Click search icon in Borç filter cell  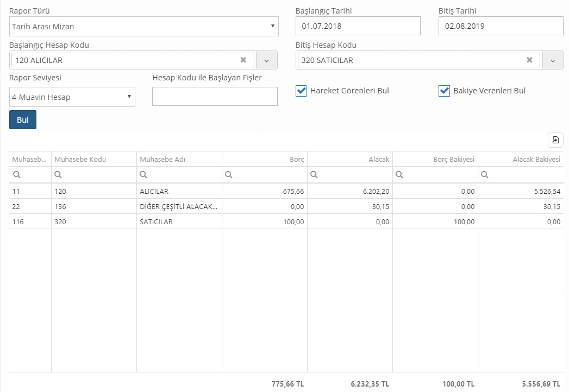[229, 175]
